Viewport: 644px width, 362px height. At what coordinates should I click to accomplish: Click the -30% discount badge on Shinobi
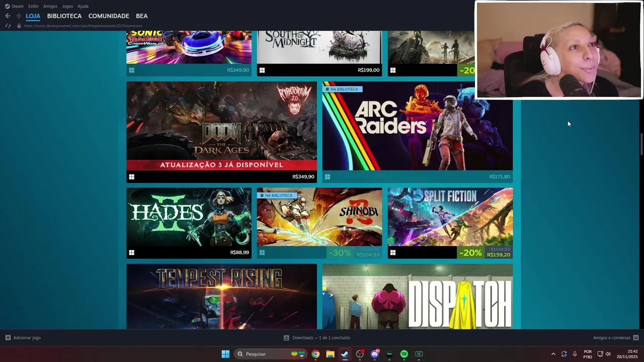tap(340, 252)
